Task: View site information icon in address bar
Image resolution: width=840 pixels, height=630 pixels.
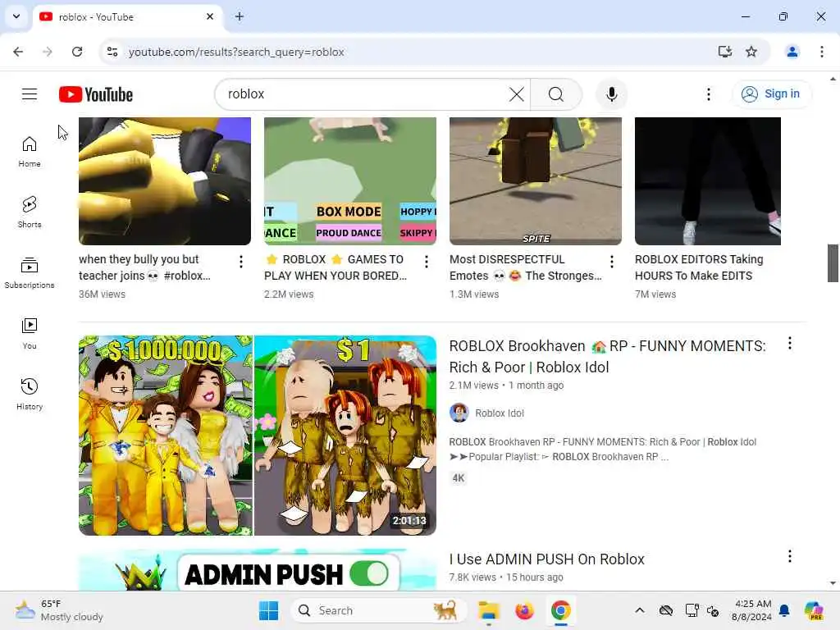Action: pyautogui.click(x=112, y=52)
